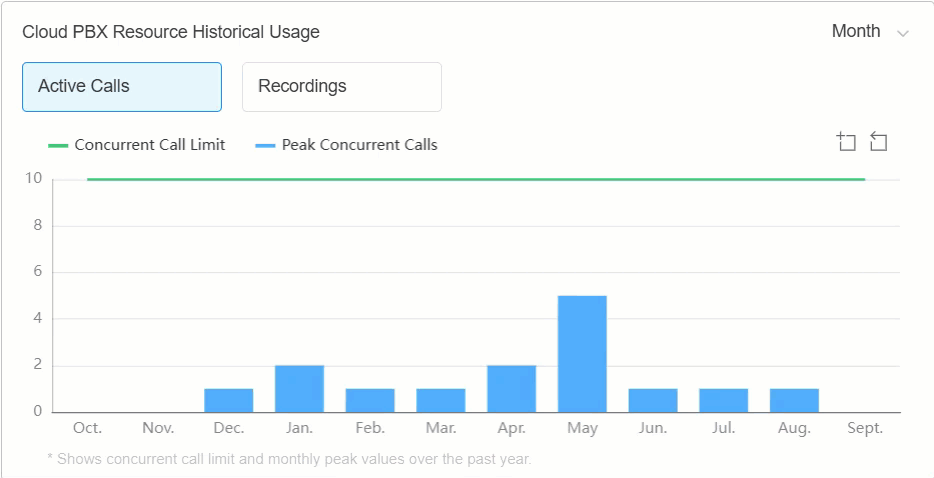
Task: Click the blue Peak Concurrent Calls legend marker
Action: click(265, 145)
